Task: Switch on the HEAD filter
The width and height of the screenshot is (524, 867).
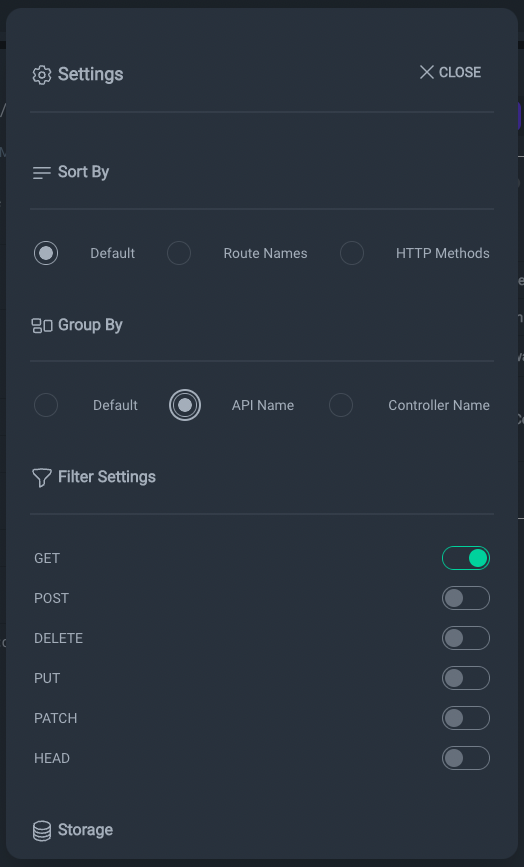Action: click(466, 758)
